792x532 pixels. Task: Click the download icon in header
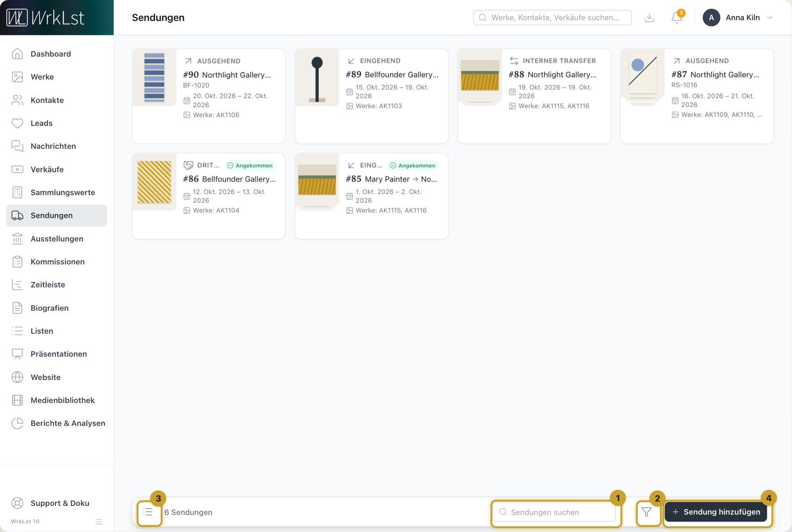click(x=649, y=17)
